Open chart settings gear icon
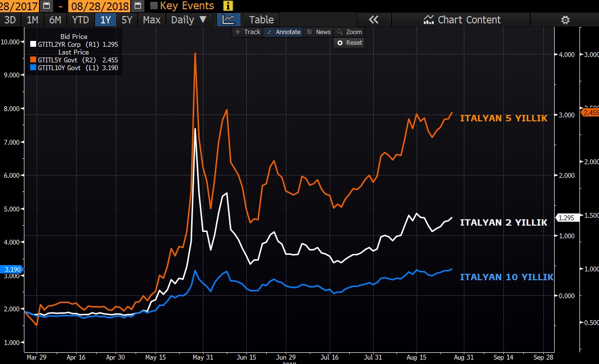Viewport: 599px width, 364px height. [565, 20]
